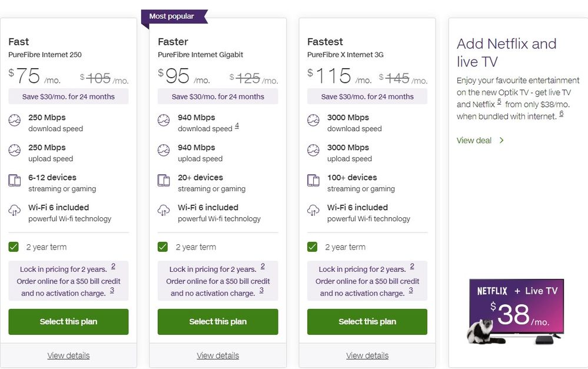This screenshot has width=588, height=369.
Task: Click Wi-Fi 6 cloud icon in Fast plan
Action: [x=15, y=211]
